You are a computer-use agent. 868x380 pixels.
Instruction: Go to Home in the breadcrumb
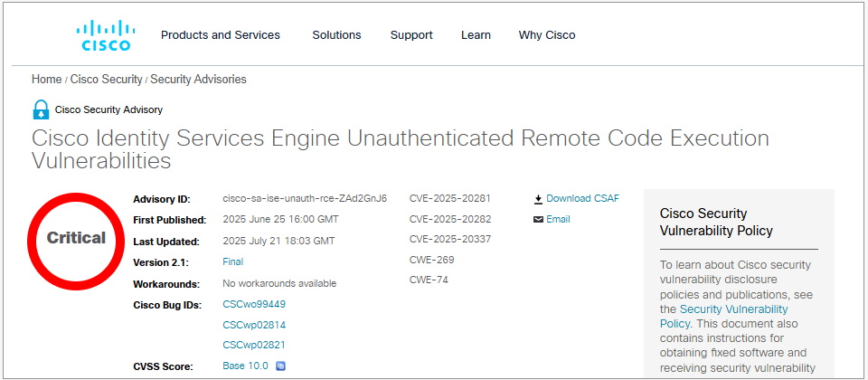click(47, 80)
